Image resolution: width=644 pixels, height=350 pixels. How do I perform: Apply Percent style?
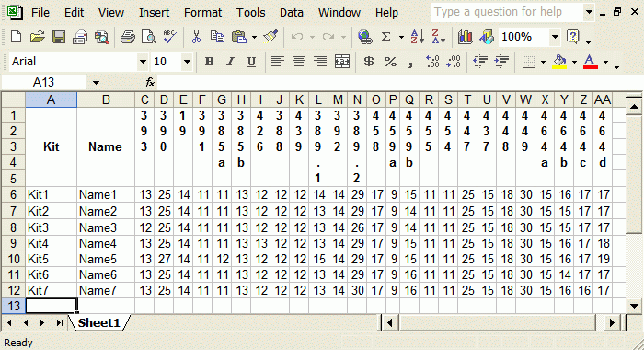[390, 62]
